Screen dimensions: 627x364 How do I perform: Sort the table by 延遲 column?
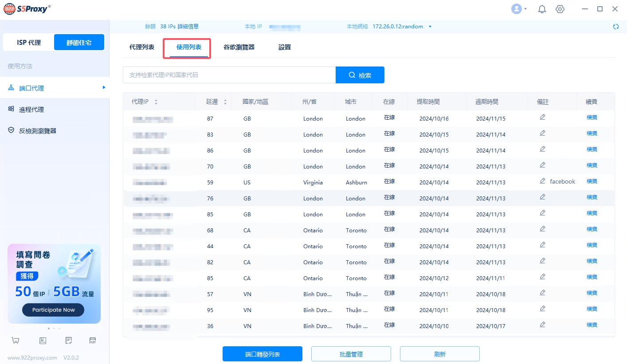[225, 102]
